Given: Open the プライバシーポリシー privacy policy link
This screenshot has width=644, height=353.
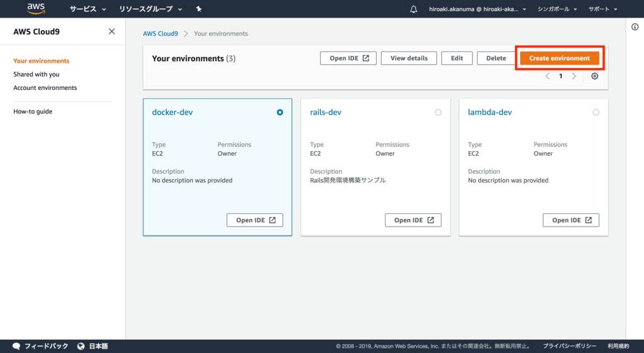Looking at the screenshot, I should [570, 346].
